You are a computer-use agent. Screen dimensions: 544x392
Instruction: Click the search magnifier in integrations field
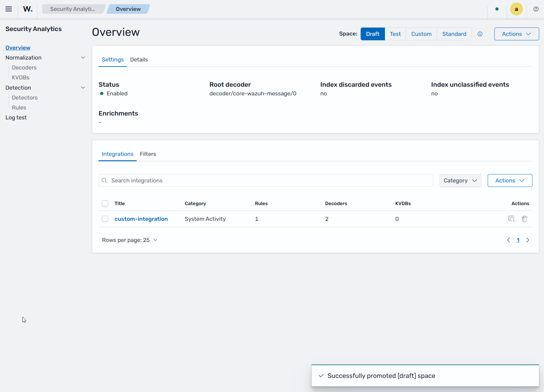pos(104,180)
